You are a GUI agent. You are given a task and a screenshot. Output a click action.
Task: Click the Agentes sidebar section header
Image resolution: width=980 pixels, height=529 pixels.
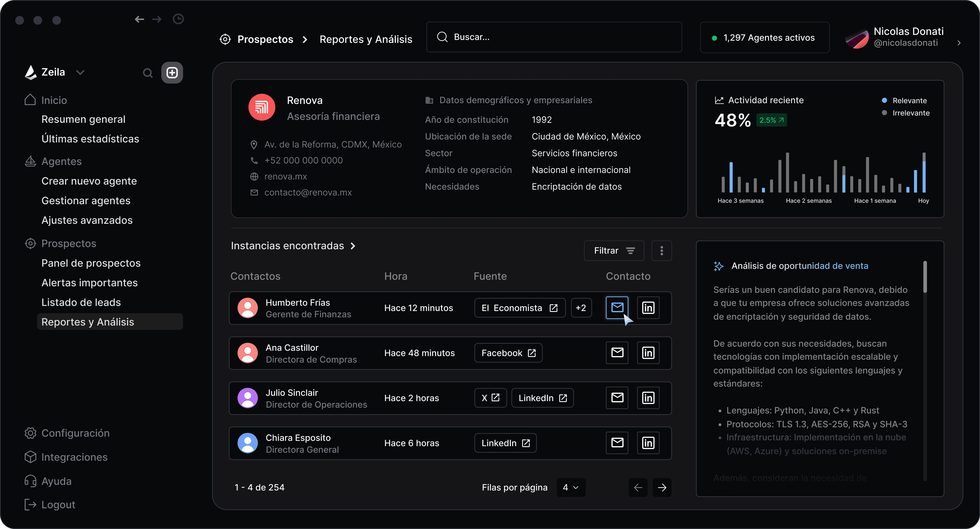(x=53, y=161)
